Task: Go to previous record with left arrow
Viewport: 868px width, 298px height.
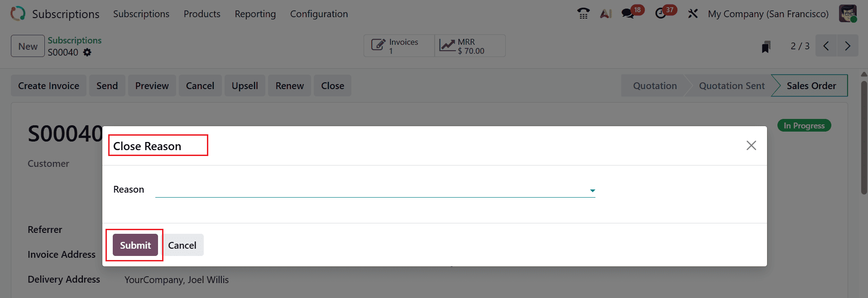Action: coord(826,46)
